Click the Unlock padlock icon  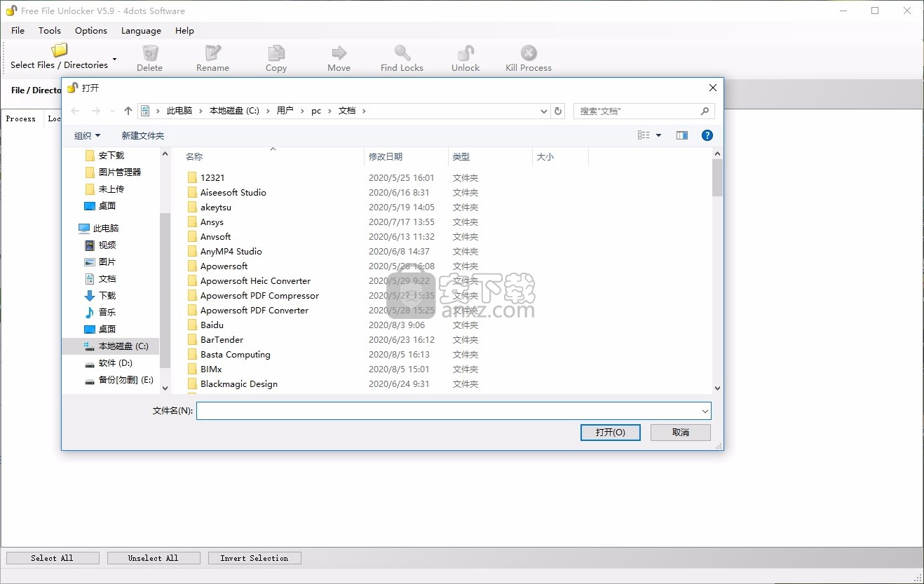[x=466, y=53]
